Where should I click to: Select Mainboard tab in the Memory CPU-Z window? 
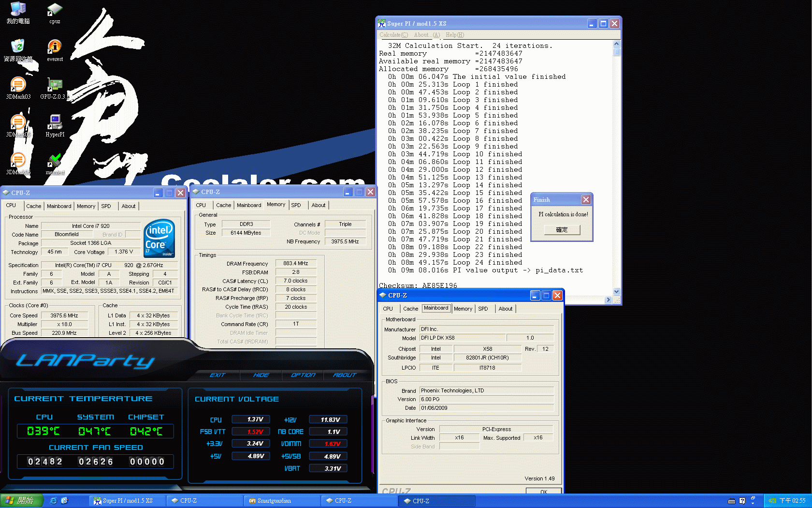[249, 205]
